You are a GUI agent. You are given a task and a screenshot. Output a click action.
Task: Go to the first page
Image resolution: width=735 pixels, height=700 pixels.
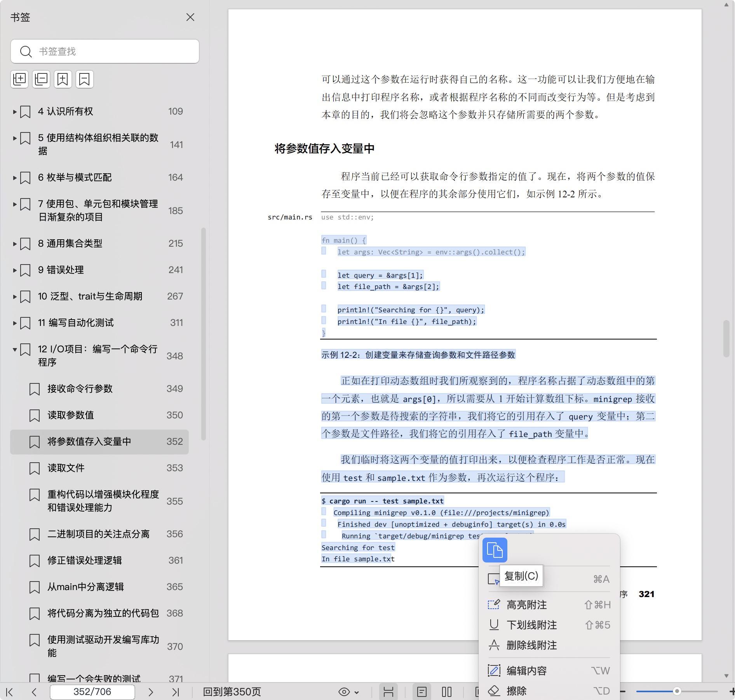click(x=10, y=692)
